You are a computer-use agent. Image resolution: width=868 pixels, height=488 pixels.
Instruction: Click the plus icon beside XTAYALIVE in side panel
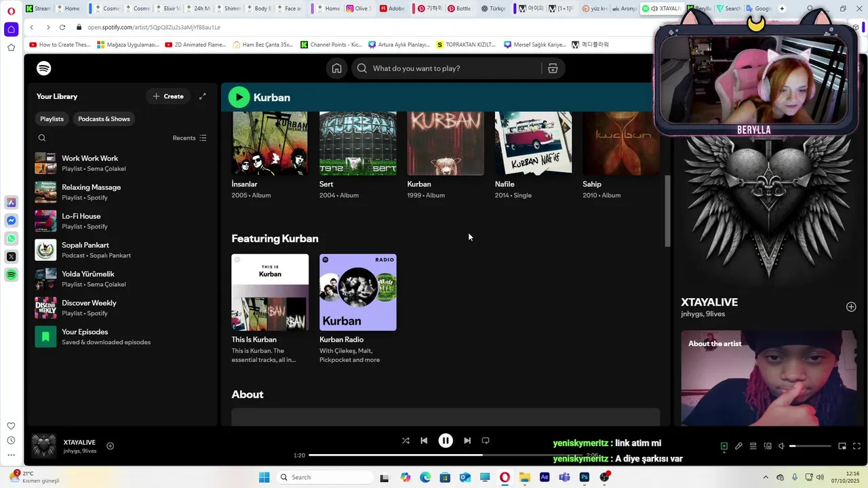click(851, 307)
